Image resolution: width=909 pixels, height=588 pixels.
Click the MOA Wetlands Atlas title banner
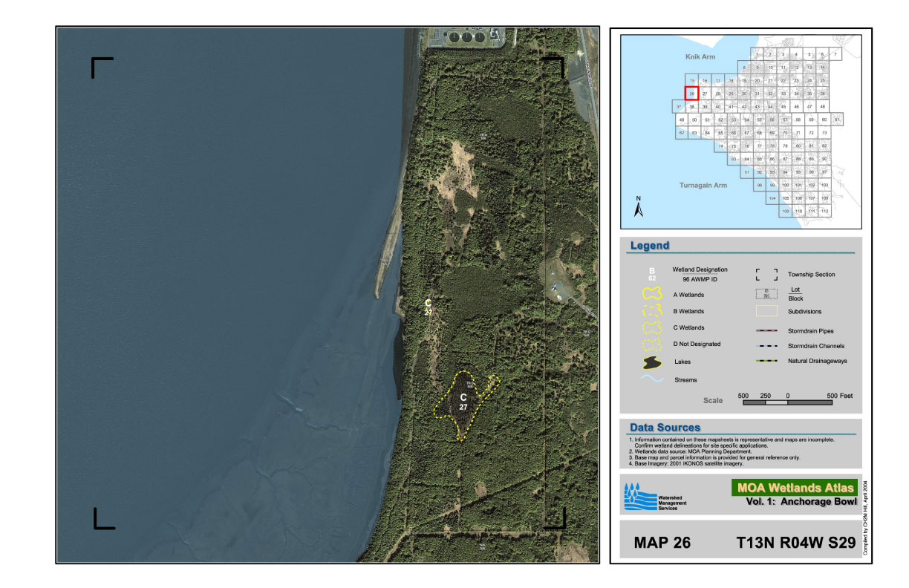pos(795,488)
